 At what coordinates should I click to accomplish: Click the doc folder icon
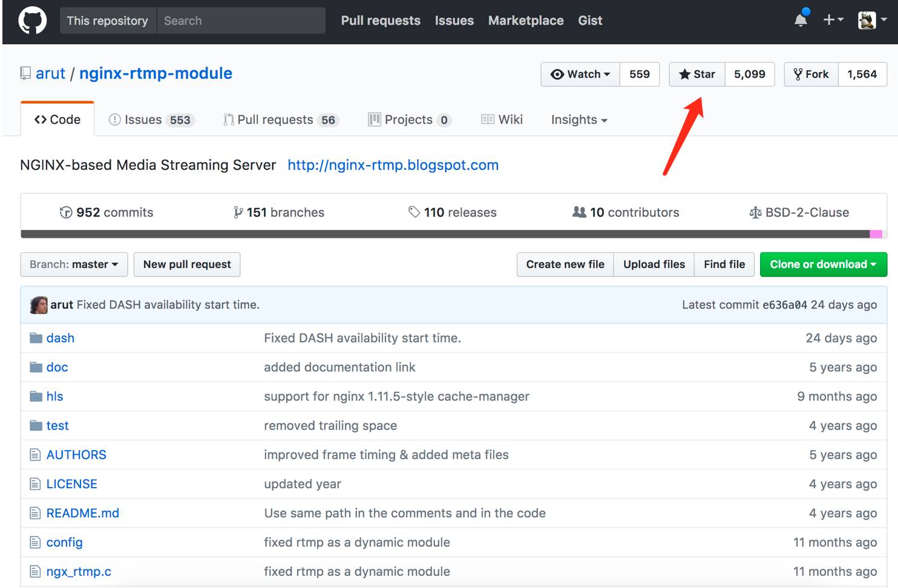pyautogui.click(x=36, y=367)
